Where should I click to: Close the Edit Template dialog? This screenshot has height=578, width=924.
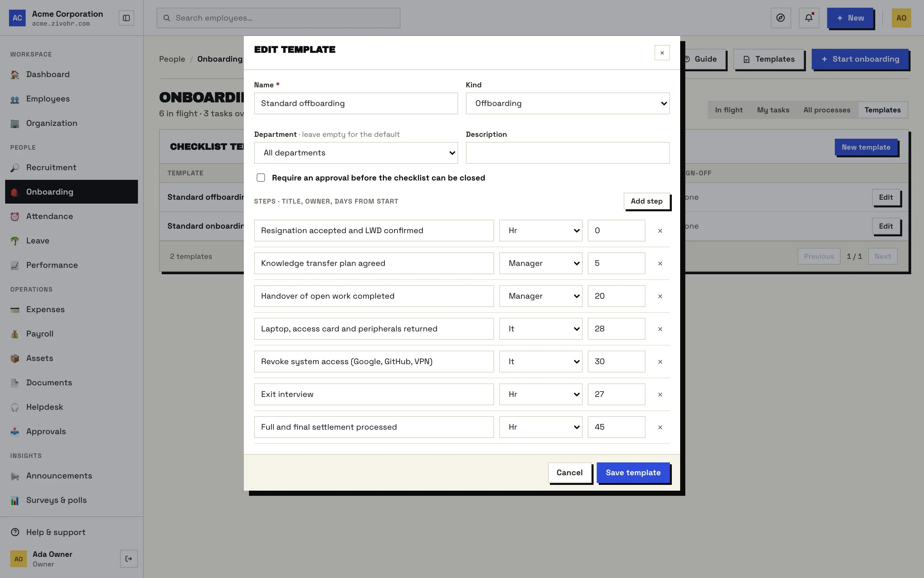662,53
